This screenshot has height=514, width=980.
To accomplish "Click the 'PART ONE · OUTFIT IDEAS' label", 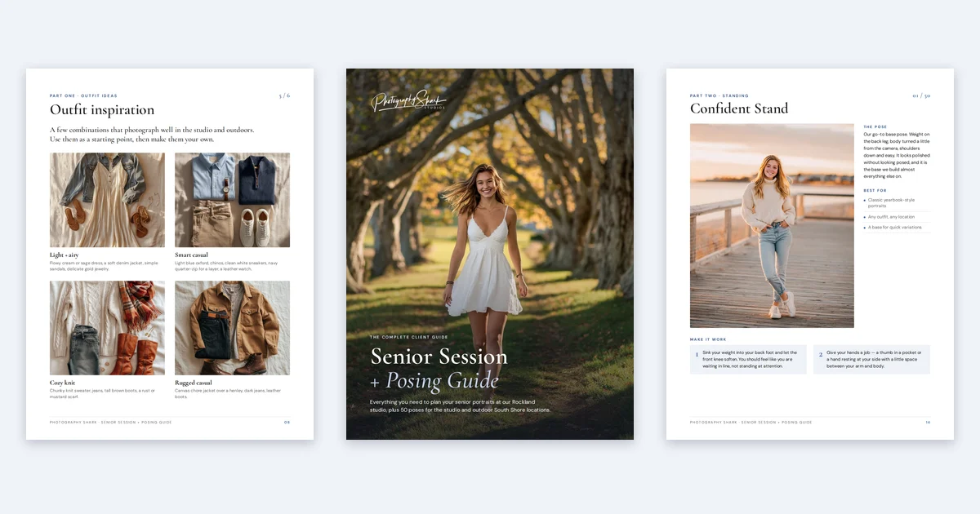I will (83, 95).
